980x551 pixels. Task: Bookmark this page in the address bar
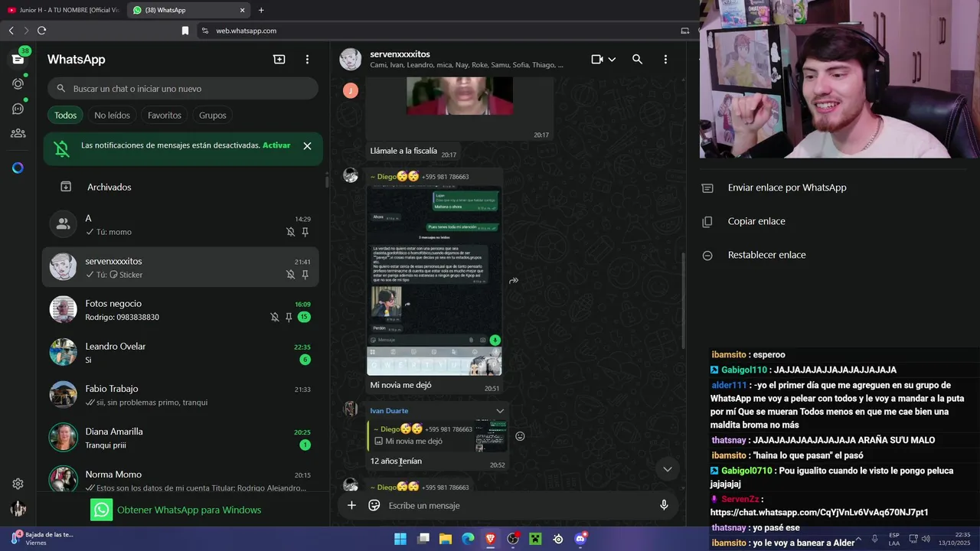pos(185,31)
